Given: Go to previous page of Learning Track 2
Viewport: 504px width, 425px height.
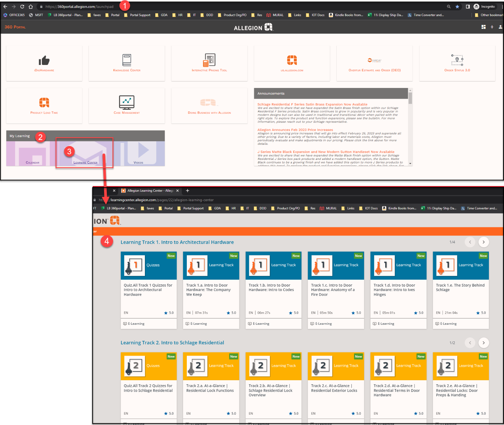Looking at the screenshot, I should (470, 343).
